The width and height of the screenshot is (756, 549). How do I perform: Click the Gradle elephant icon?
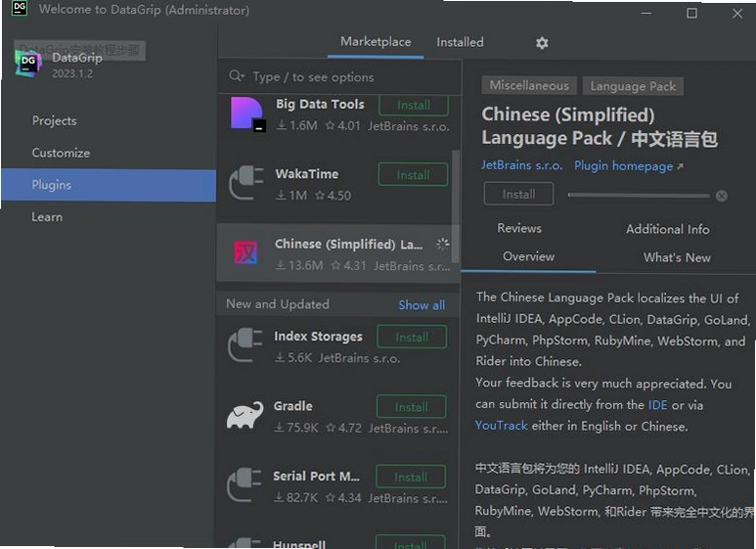(x=245, y=415)
